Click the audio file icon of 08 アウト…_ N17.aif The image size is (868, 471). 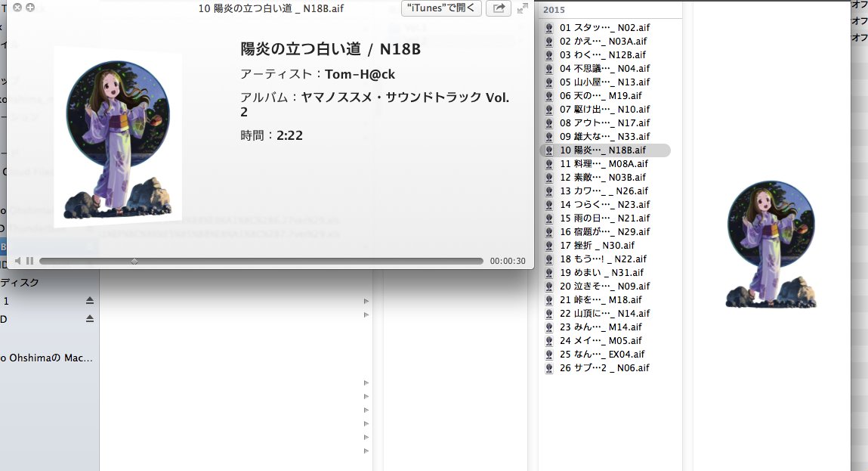click(549, 123)
